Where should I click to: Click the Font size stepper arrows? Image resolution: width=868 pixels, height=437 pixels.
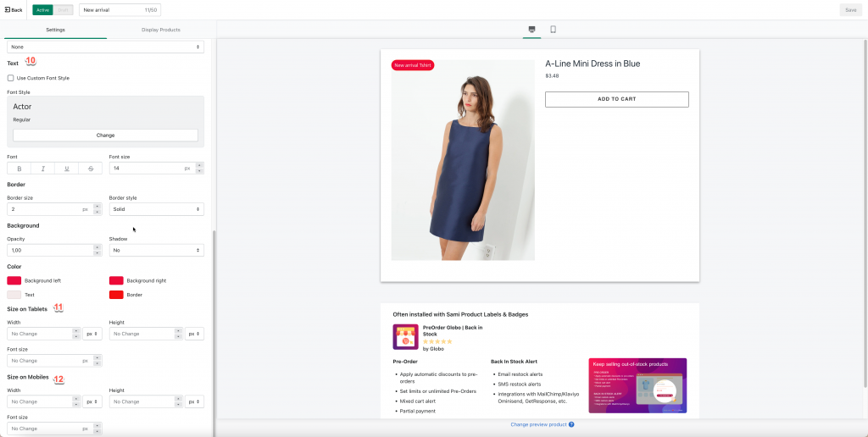200,169
